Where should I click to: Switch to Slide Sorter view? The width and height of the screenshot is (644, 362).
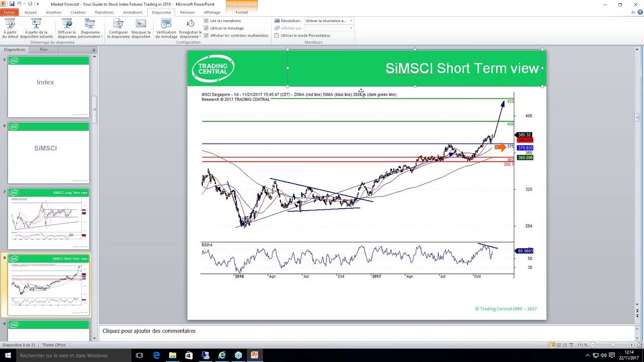(558, 345)
